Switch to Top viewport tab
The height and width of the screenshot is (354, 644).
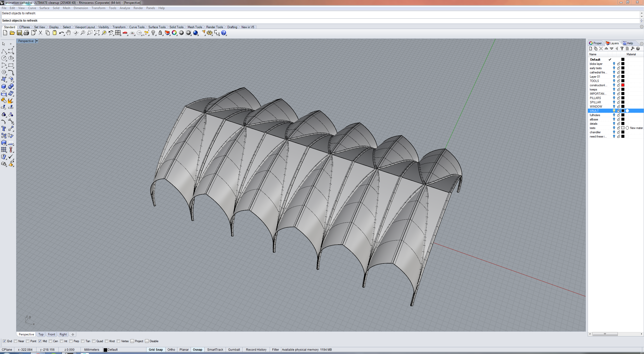[x=41, y=334]
